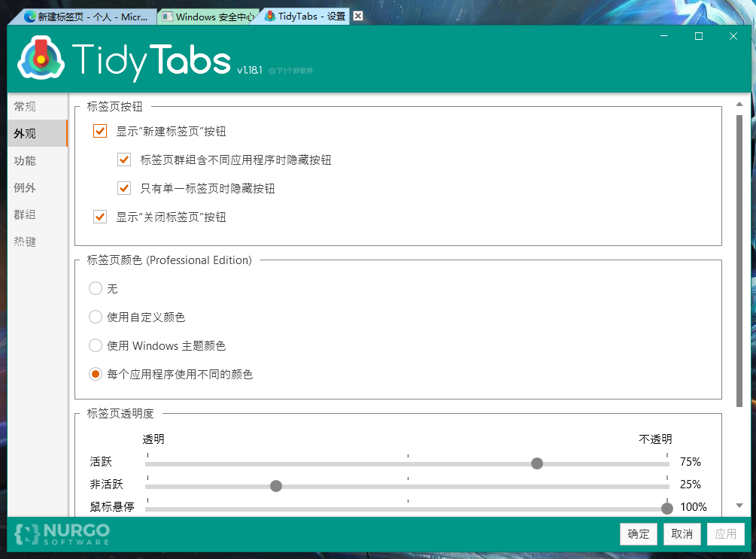The height and width of the screenshot is (559, 756).
Task: Uncheck 显示"新建标签页"按钮 checkbox
Action: (x=100, y=131)
